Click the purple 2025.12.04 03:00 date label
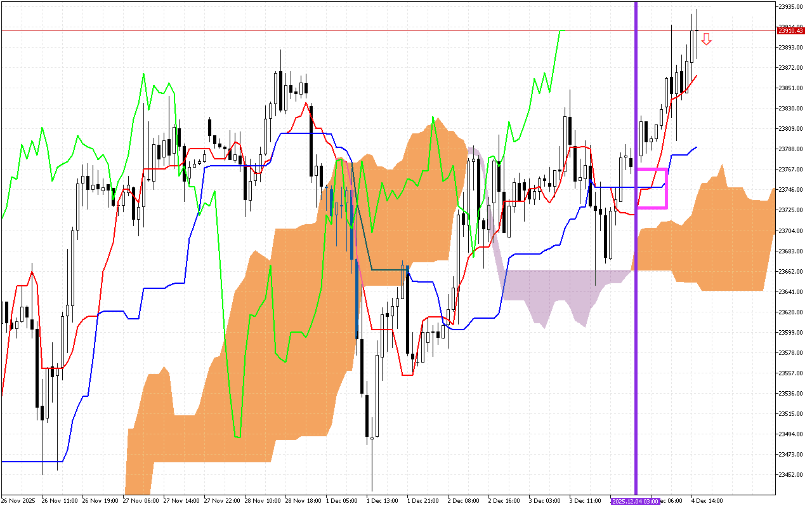812x508 pixels. tap(636, 501)
